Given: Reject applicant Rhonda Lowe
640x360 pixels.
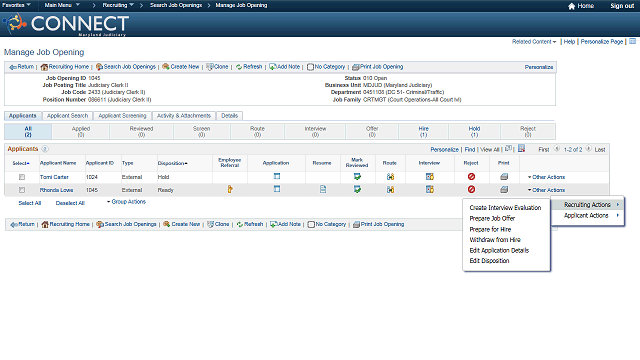Looking at the screenshot, I should point(471,189).
